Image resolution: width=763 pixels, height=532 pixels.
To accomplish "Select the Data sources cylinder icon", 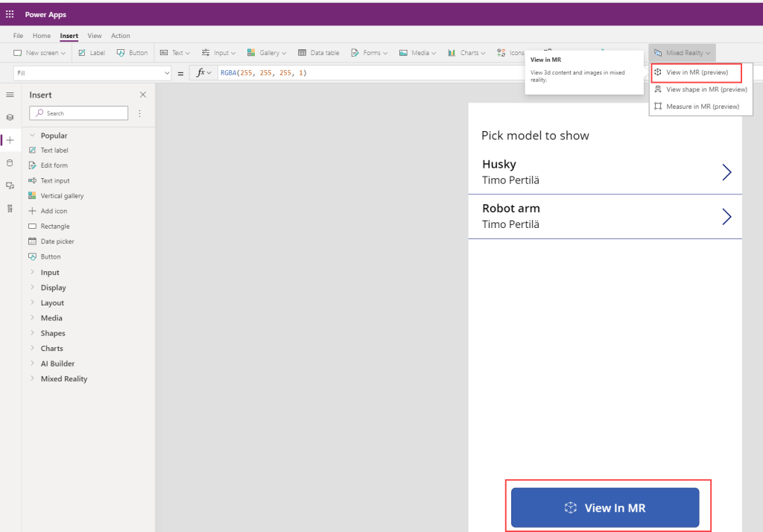I will click(x=10, y=162).
